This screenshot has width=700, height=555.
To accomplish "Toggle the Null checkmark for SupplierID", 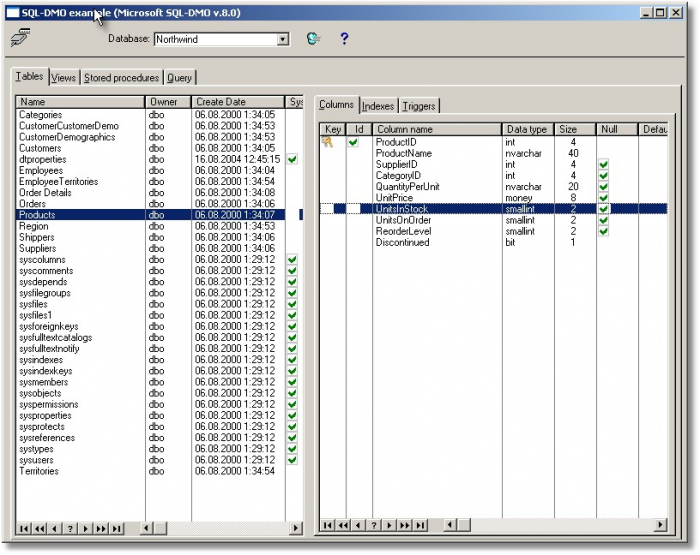I will [x=604, y=165].
